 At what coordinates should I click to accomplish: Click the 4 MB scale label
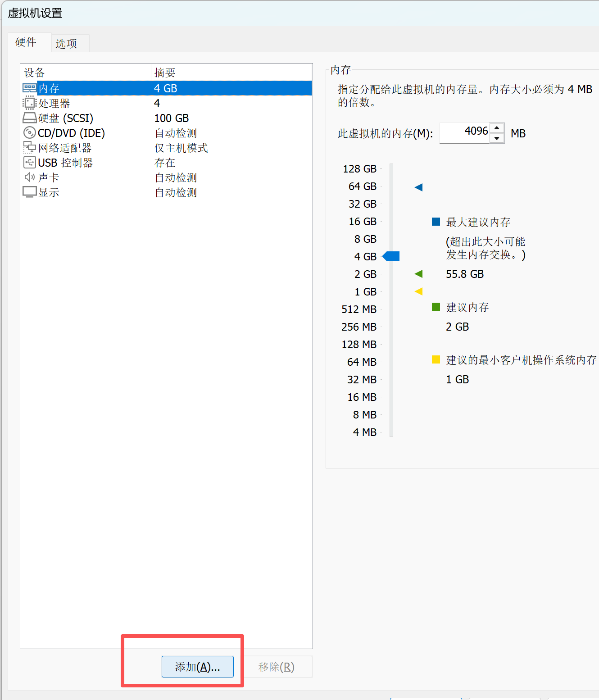click(365, 432)
